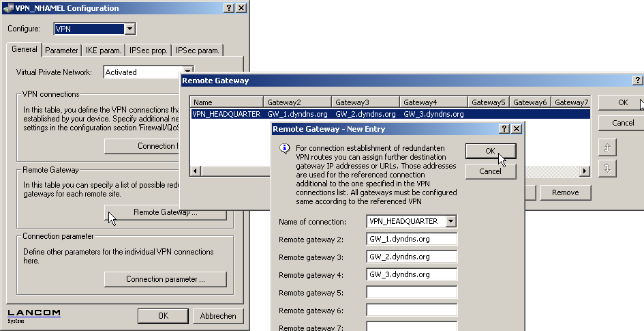644x331 pixels.
Task: Click help icon in VPN_NHAMEL Configuration title bar
Action: 228,8
